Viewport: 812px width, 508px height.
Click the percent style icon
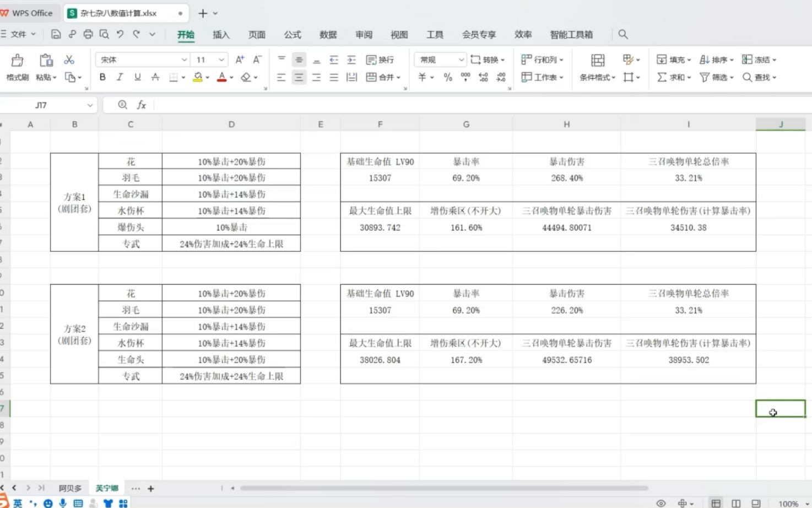tap(448, 77)
